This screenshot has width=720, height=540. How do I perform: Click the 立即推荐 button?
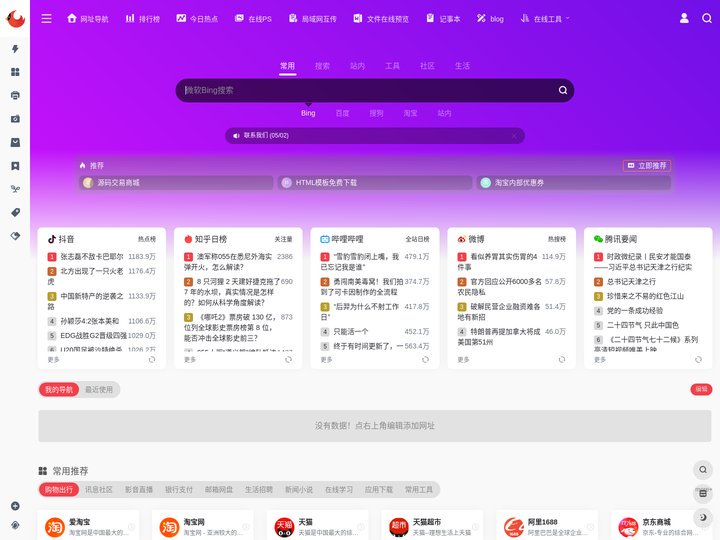click(647, 165)
